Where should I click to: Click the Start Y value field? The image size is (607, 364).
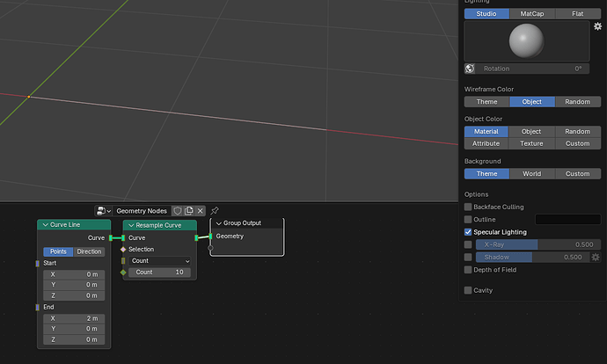tap(74, 285)
